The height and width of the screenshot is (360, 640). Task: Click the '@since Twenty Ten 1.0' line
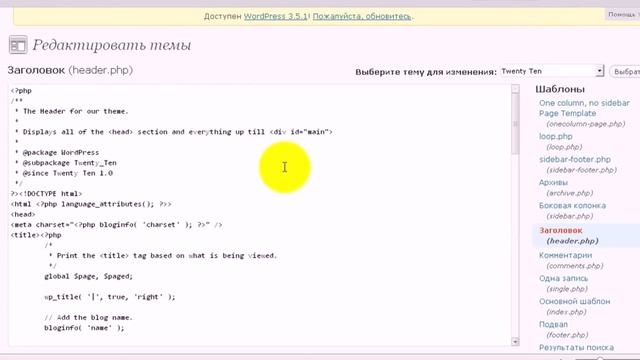[x=68, y=173]
